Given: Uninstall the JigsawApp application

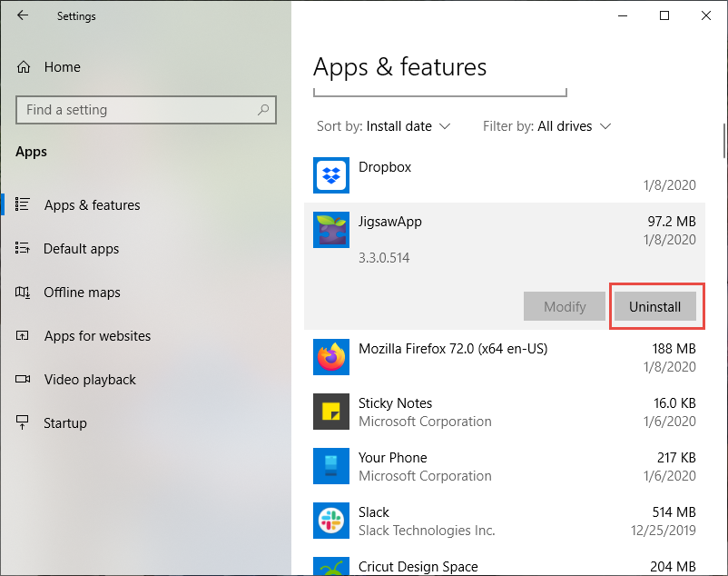Looking at the screenshot, I should click(x=654, y=306).
